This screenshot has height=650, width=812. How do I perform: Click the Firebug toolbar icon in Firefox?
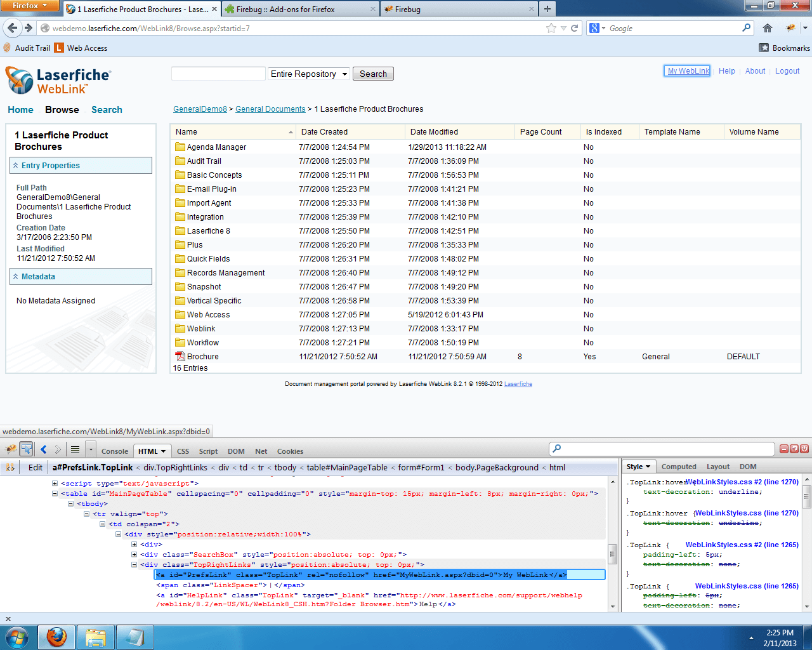click(790, 28)
